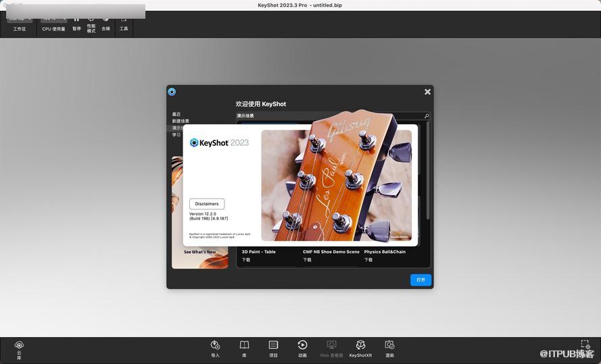Launch the KeyShotXR wizard icon

click(x=360, y=346)
